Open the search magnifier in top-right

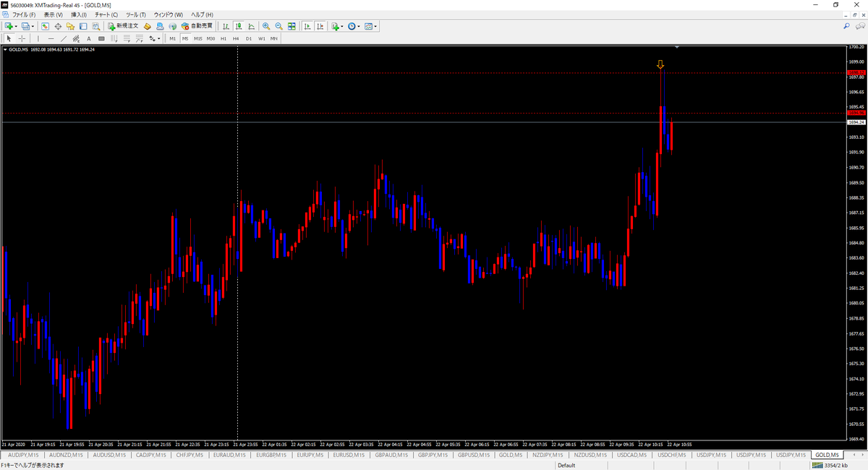tap(846, 26)
